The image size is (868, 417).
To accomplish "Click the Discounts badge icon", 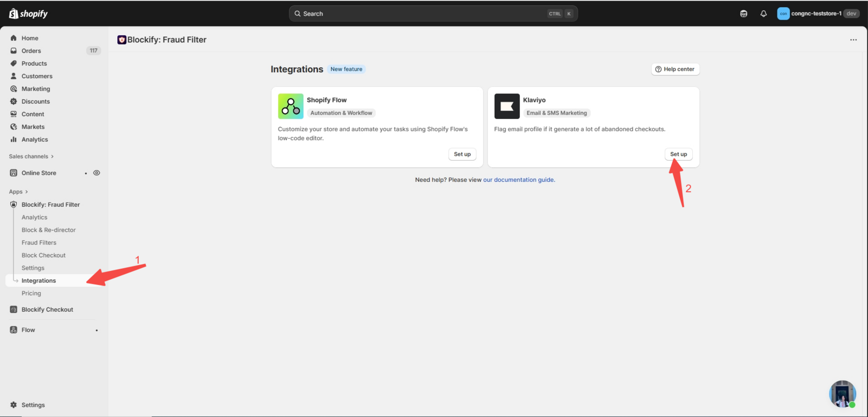I will 14,102.
